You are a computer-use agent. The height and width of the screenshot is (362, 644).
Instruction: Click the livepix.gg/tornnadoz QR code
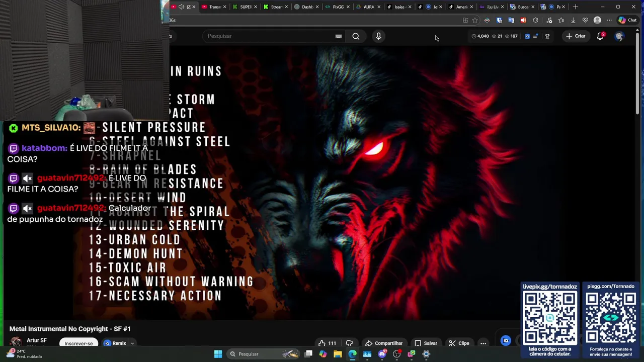[550, 318]
